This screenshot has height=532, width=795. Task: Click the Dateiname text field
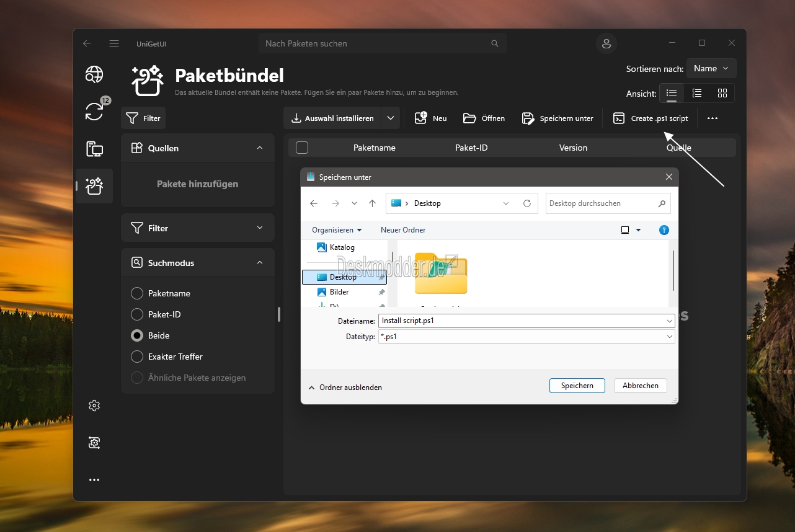(526, 321)
